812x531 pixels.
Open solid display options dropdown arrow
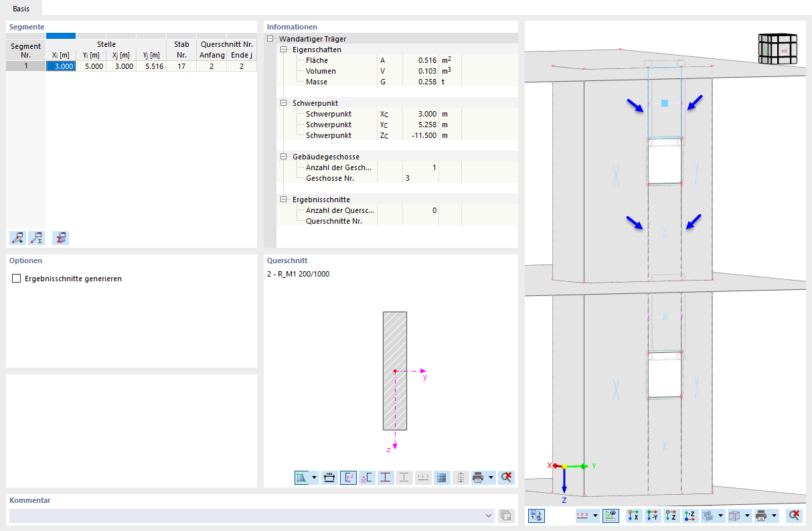(x=720, y=516)
